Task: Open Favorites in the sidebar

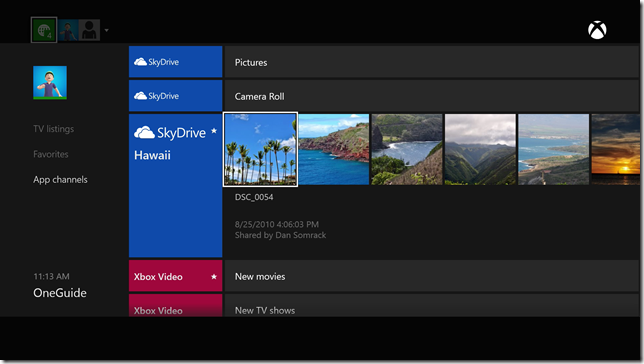Action: (51, 154)
